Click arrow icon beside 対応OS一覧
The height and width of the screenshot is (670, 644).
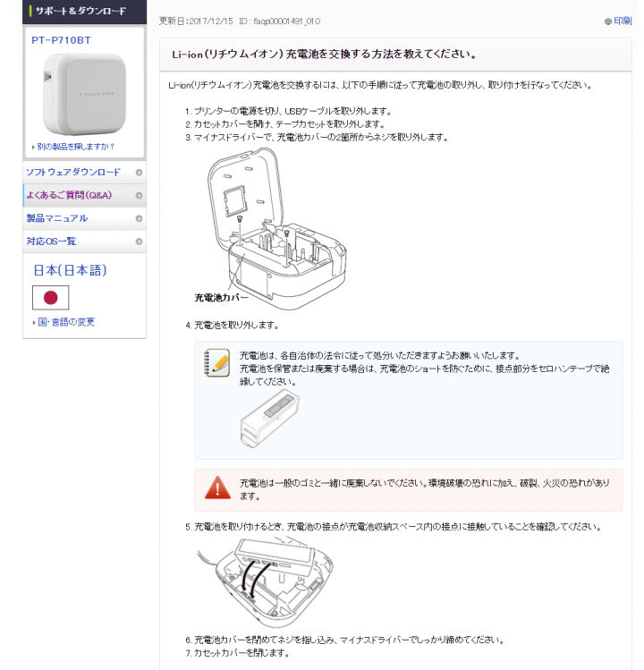tap(139, 242)
